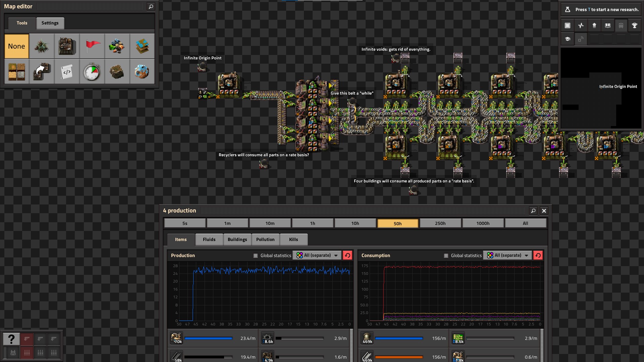Open tips graduation cap icon
The width and height of the screenshot is (644, 362).
[x=568, y=39]
